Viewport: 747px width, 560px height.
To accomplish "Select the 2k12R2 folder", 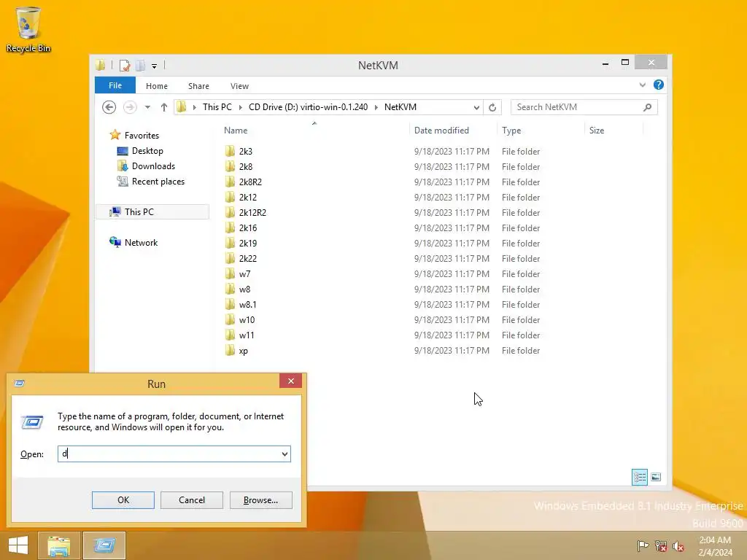I will pyautogui.click(x=252, y=212).
